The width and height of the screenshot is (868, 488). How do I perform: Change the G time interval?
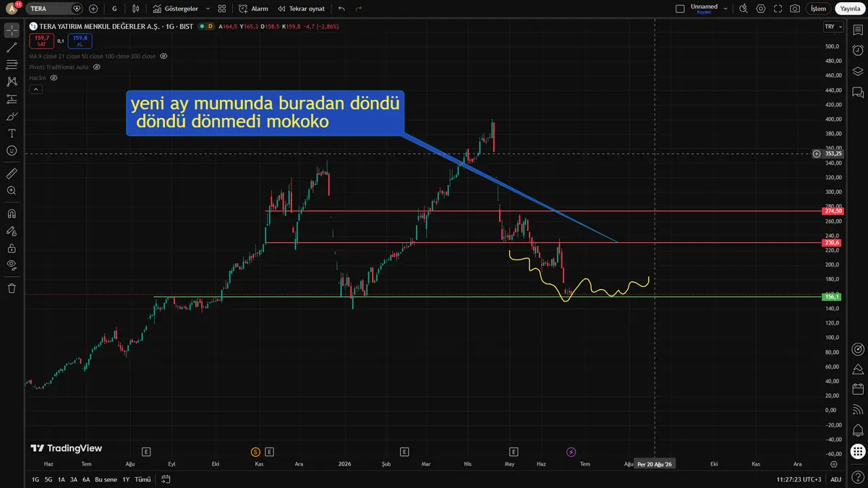(x=114, y=9)
